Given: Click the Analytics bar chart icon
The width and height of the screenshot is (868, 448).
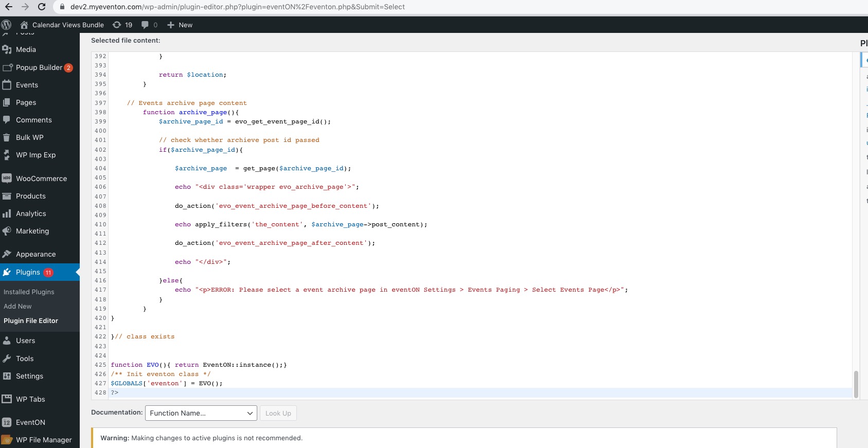Looking at the screenshot, I should (7, 213).
